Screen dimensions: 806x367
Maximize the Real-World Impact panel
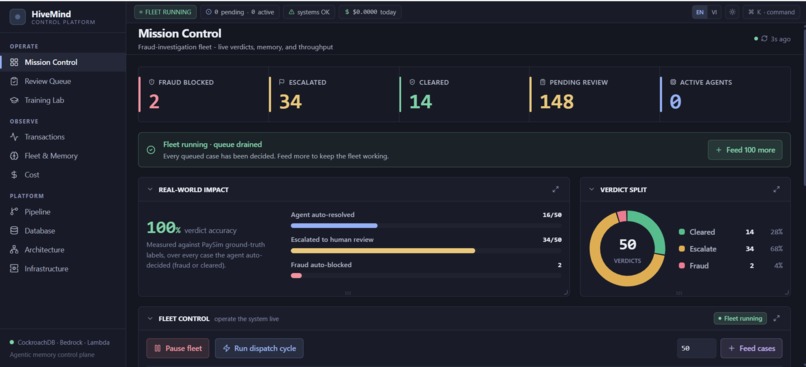pyautogui.click(x=556, y=189)
